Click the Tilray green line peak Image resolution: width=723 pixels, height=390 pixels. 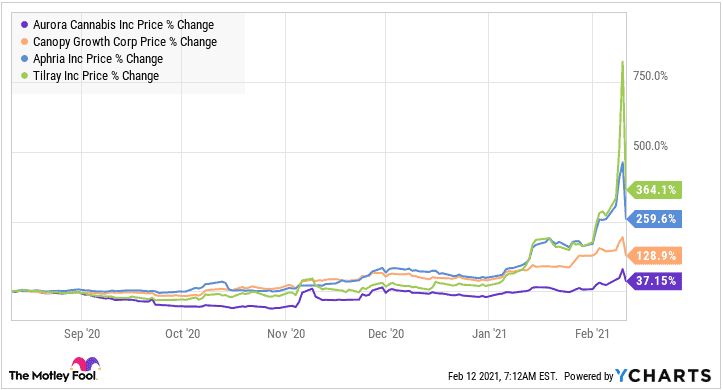click(x=622, y=62)
